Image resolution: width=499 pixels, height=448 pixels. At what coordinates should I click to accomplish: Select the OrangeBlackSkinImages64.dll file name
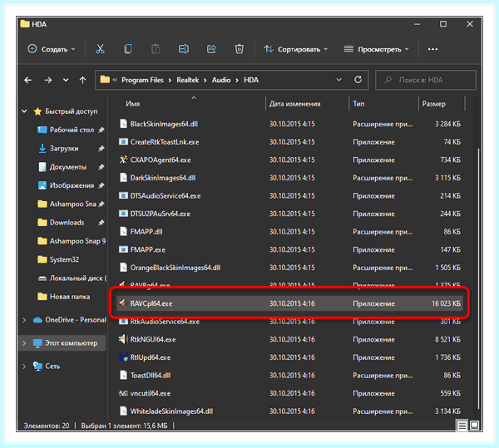pos(175,268)
